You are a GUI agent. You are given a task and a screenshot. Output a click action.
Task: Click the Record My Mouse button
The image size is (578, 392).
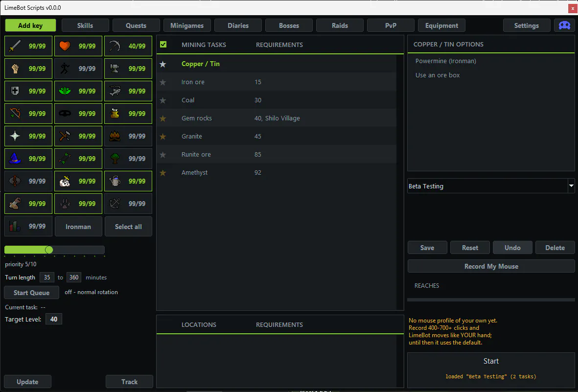pos(491,266)
